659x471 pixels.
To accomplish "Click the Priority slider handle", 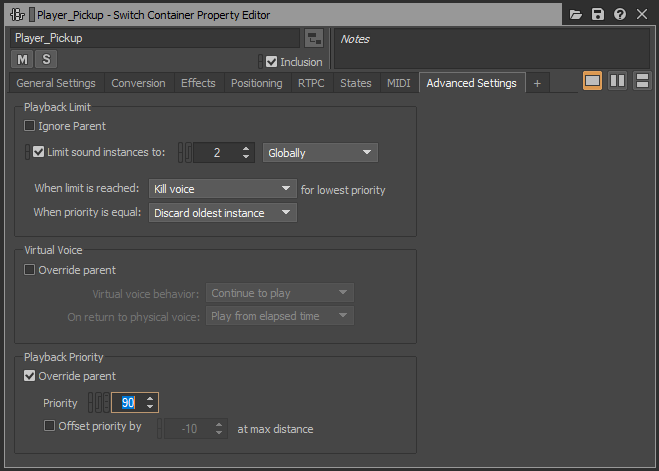I will click(x=98, y=403).
